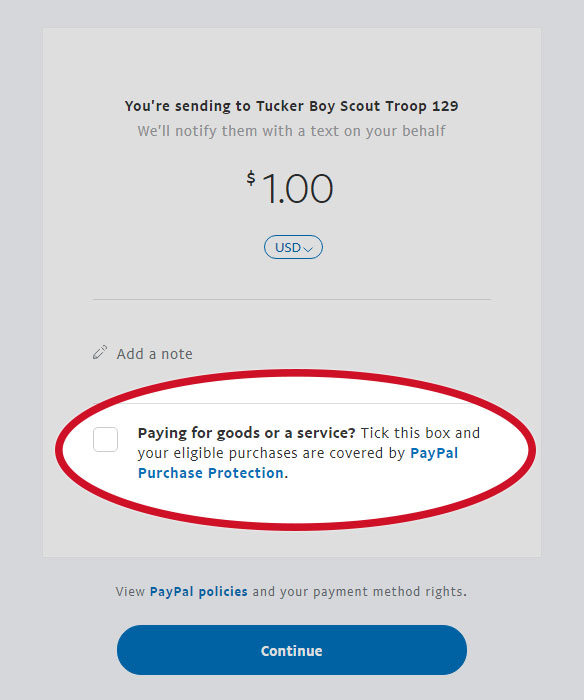
Task: Click the word 'View' before PayPal policies
Action: (x=130, y=592)
